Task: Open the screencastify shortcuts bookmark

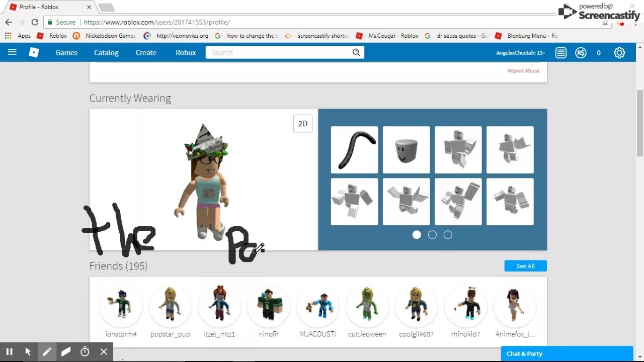Action: coord(316,36)
